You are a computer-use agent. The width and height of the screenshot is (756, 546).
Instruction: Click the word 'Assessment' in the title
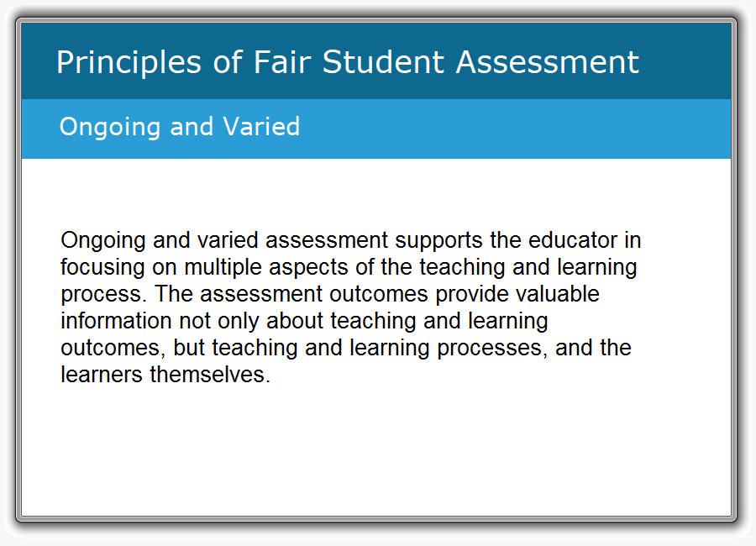[547, 62]
